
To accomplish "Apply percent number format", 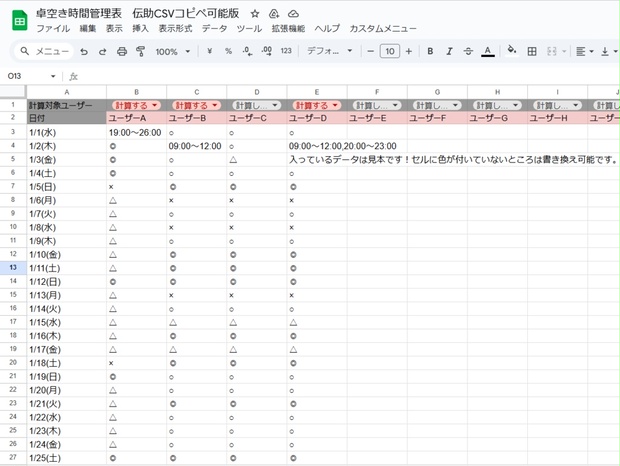I will tap(228, 51).
